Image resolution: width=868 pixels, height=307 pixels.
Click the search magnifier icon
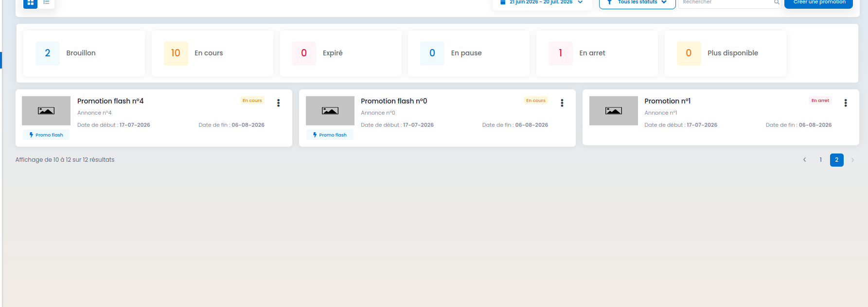[x=777, y=2]
